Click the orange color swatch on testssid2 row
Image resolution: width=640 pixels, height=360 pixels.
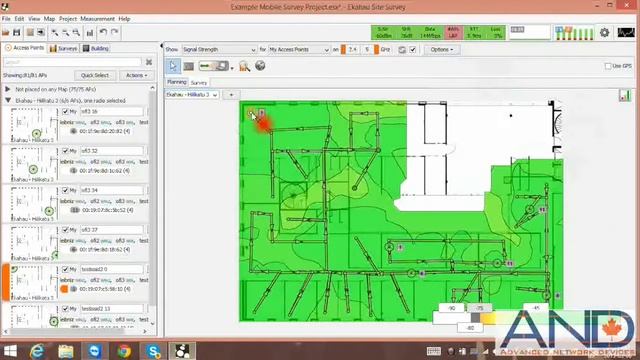64,289
